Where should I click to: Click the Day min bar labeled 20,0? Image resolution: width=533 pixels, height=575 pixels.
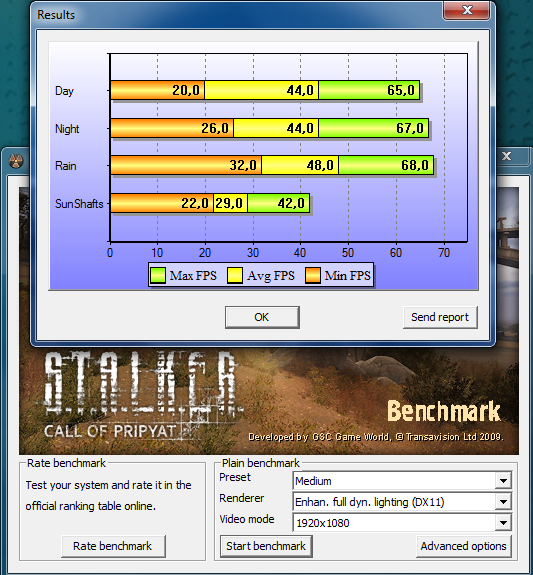pyautogui.click(x=157, y=90)
